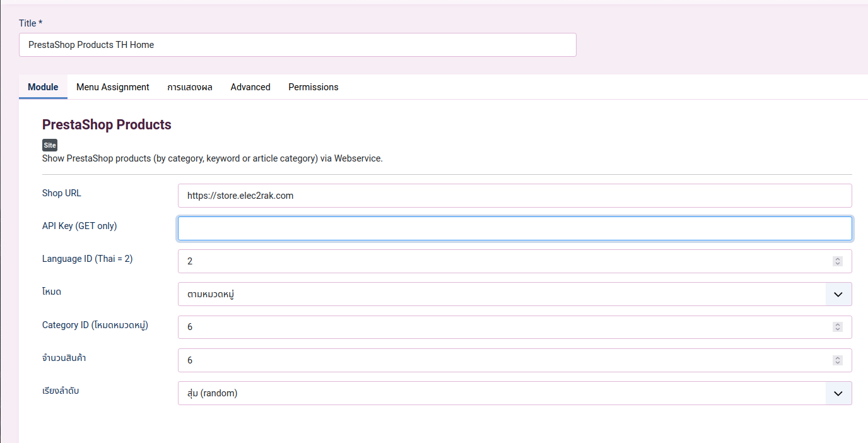Open the การแสดงผล tab

pyautogui.click(x=190, y=87)
